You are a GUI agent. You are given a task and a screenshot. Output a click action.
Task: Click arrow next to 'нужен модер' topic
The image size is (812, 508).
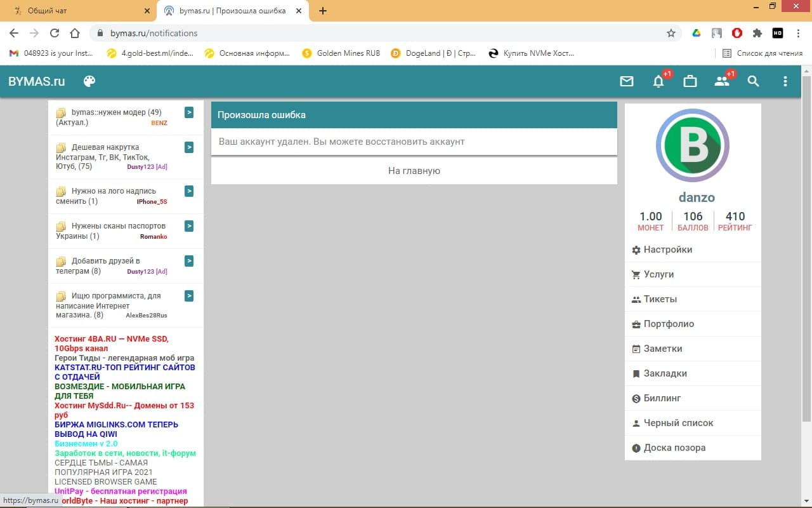(189, 112)
